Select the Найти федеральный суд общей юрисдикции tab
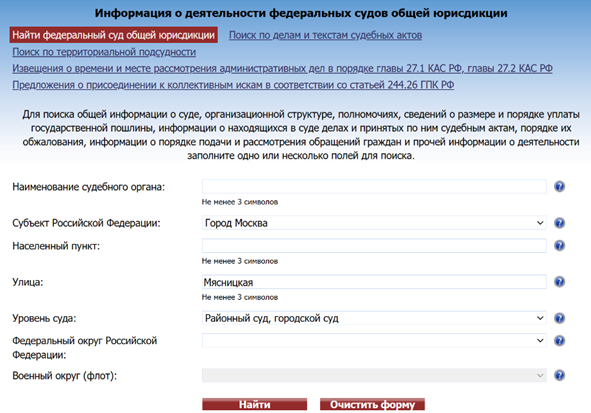Image resolution: width=591 pixels, height=413 pixels. pos(113,35)
